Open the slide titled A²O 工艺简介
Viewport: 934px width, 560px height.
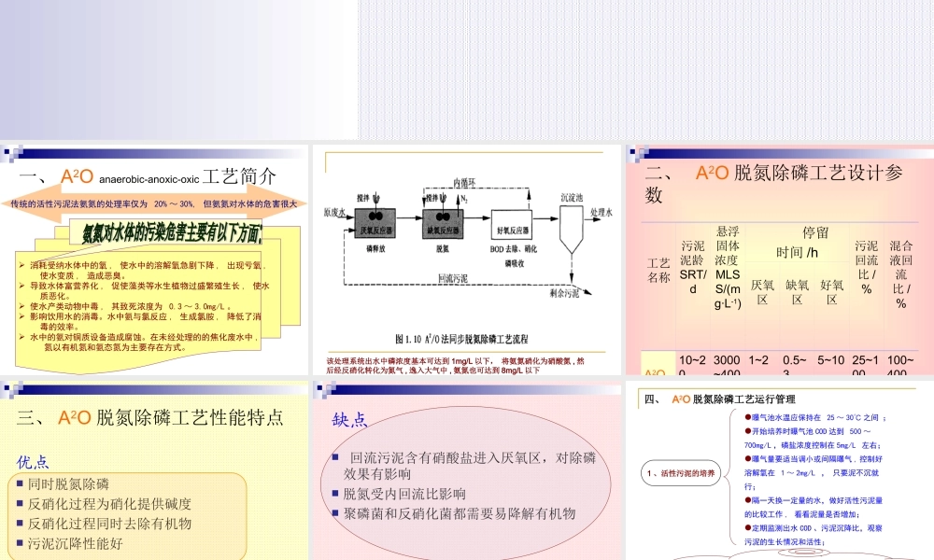[x=154, y=259]
